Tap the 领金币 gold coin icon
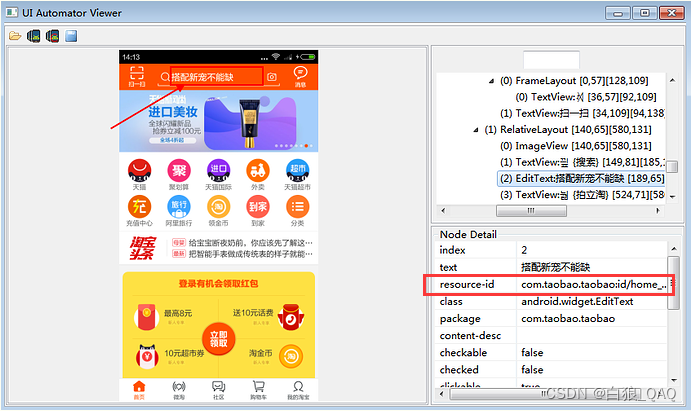 [219, 207]
